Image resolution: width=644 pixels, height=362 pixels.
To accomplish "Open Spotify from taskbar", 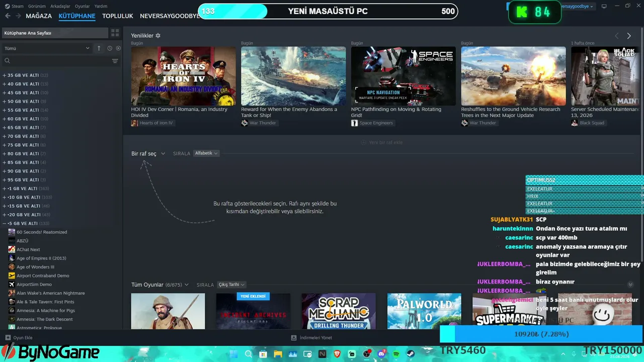I will pyautogui.click(x=396, y=354).
